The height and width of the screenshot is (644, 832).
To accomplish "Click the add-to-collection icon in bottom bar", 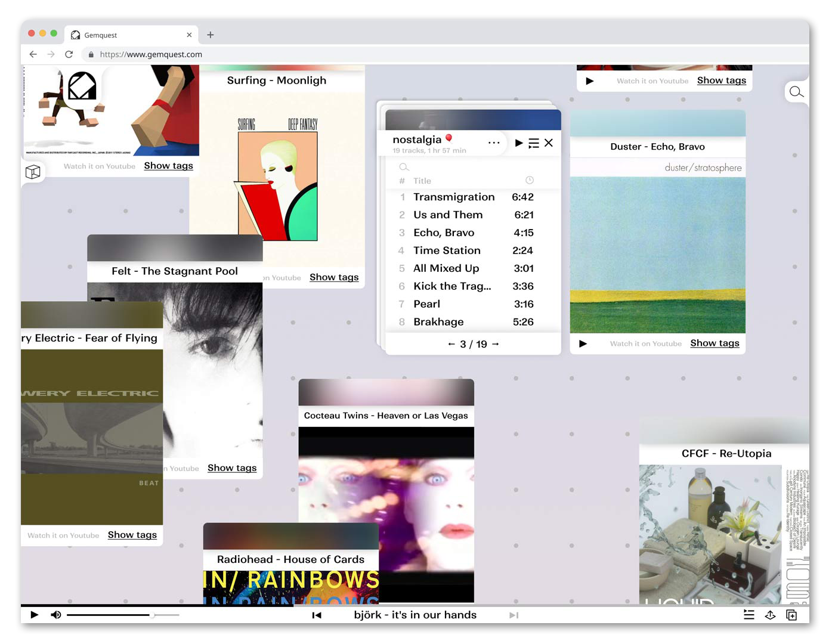I will click(x=791, y=615).
